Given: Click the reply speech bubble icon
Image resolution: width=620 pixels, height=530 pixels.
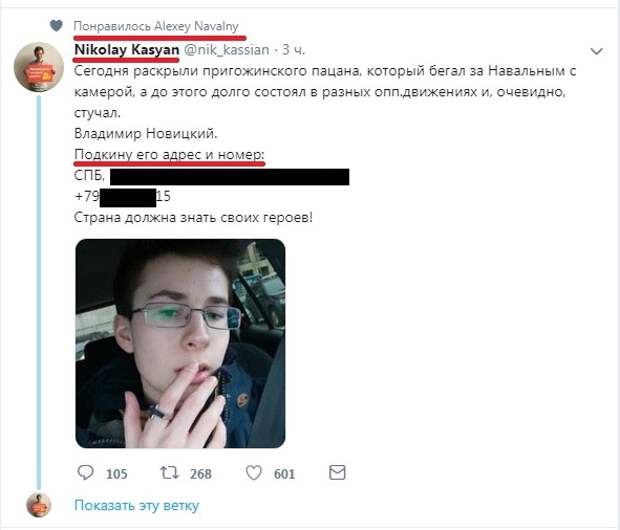Looking at the screenshot, I should (x=85, y=472).
